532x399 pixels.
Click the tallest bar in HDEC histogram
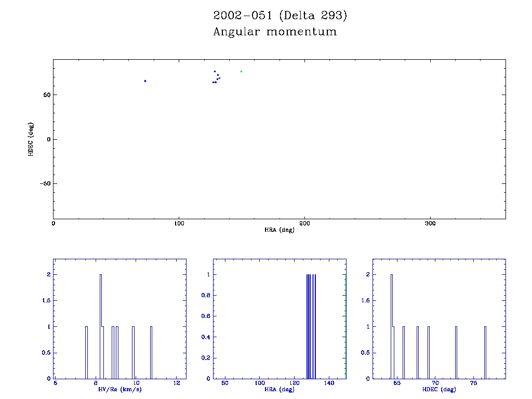tap(392, 326)
